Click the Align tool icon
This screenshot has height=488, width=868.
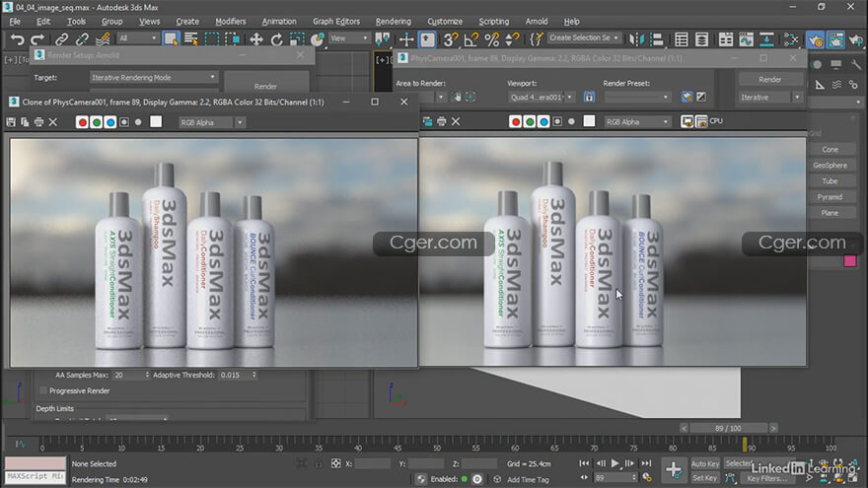(657, 39)
